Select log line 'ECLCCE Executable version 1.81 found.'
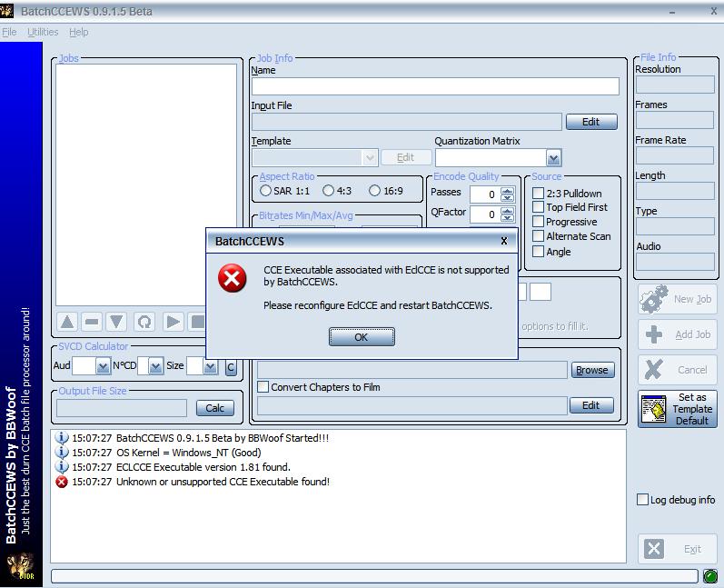The width and height of the screenshot is (724, 588). click(203, 467)
